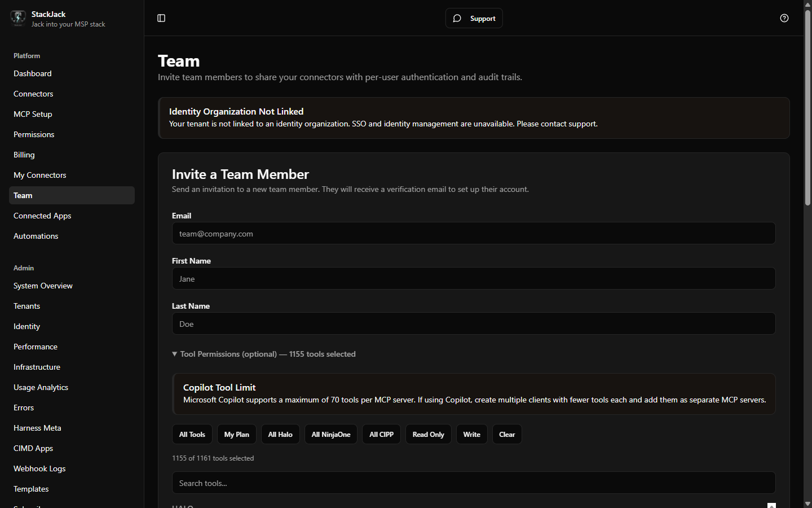This screenshot has width=812, height=508.
Task: Click the StackJack logo icon
Action: pyautogui.click(x=18, y=18)
